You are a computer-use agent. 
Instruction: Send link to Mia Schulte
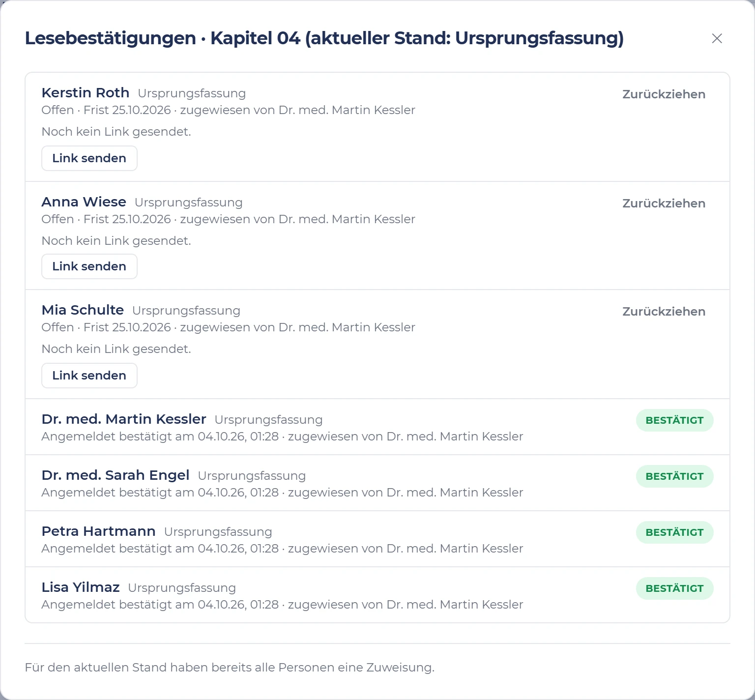[89, 376]
